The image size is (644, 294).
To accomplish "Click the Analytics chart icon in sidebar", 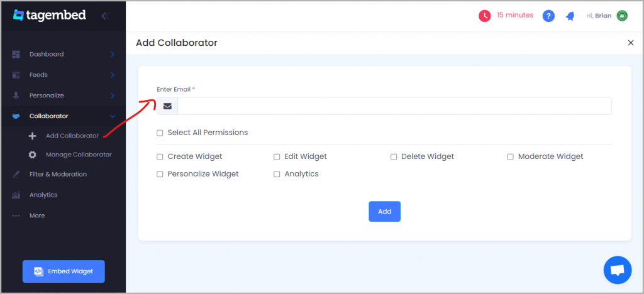I will coord(16,195).
